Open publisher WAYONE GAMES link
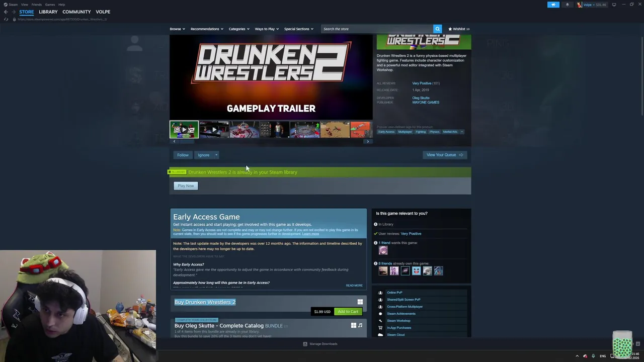Screen dimensions: 644x362 click(426, 103)
